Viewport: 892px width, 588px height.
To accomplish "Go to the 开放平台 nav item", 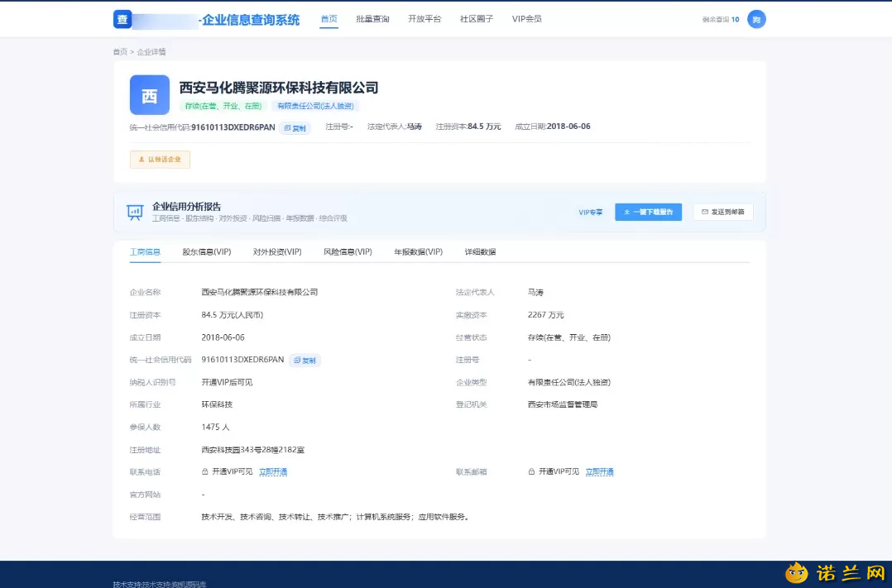I will (x=424, y=19).
